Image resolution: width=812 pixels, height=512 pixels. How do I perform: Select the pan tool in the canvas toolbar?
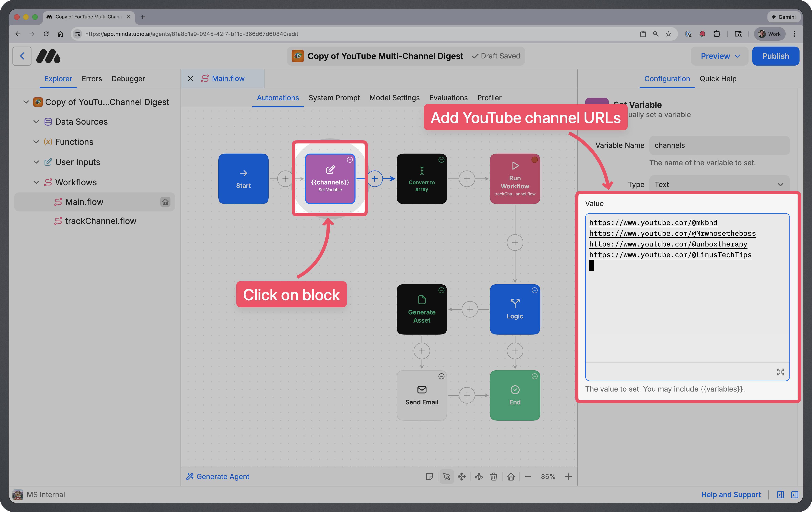pos(462,477)
